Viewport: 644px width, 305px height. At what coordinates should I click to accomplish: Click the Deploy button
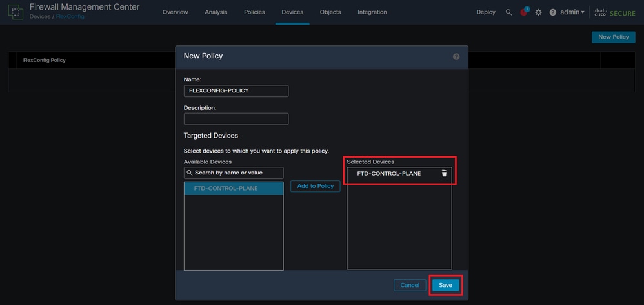pos(486,12)
